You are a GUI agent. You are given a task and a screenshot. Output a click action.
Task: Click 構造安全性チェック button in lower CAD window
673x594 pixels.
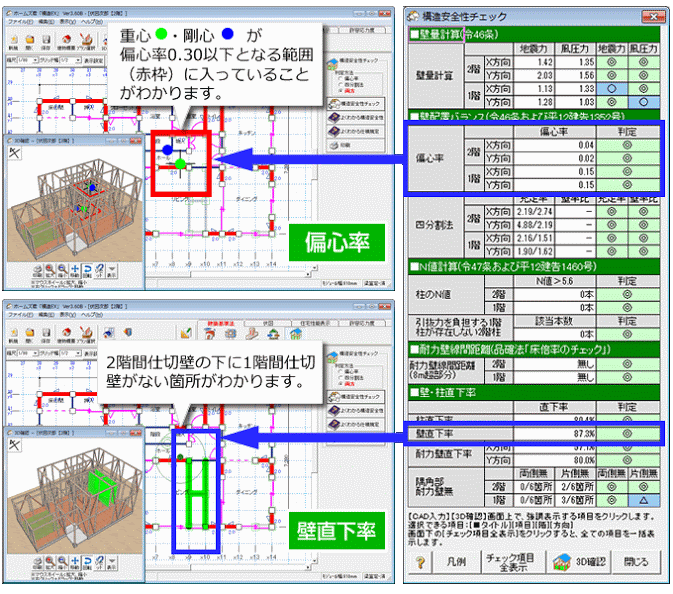[x=356, y=397]
